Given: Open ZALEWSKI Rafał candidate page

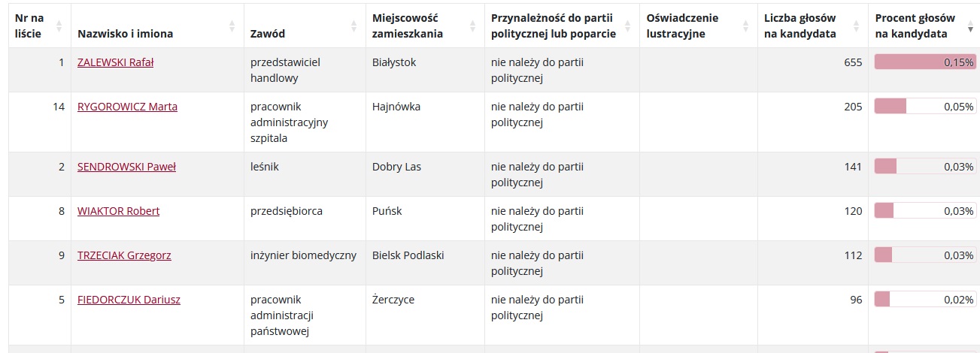Looking at the screenshot, I should pyautogui.click(x=115, y=62).
